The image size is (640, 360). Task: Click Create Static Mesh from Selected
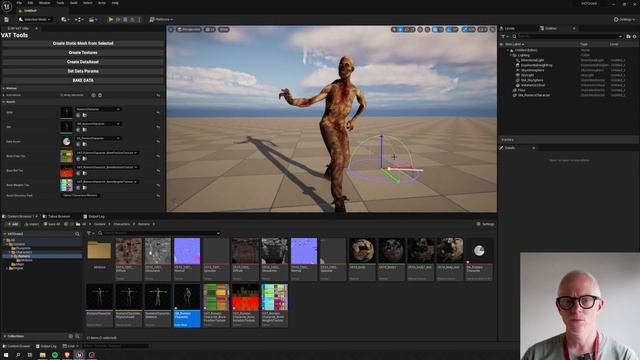[83, 43]
